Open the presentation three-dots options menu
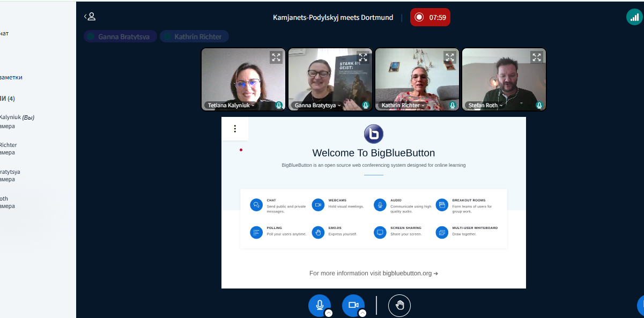This screenshot has width=644, height=318. (235, 129)
